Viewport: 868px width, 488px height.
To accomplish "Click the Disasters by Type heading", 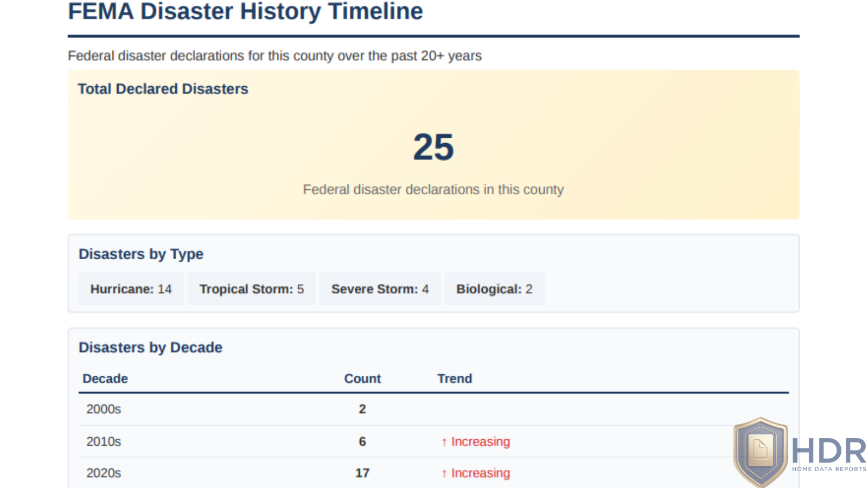I will pos(141,254).
